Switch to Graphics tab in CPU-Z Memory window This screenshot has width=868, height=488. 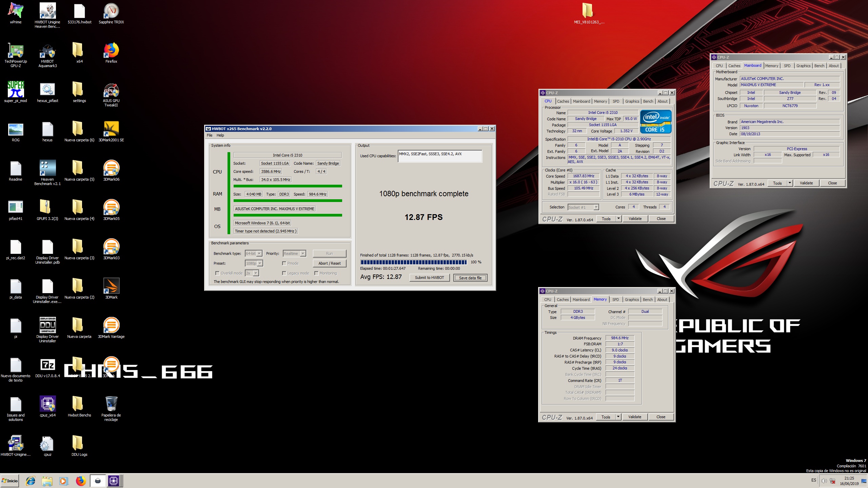pyautogui.click(x=632, y=300)
